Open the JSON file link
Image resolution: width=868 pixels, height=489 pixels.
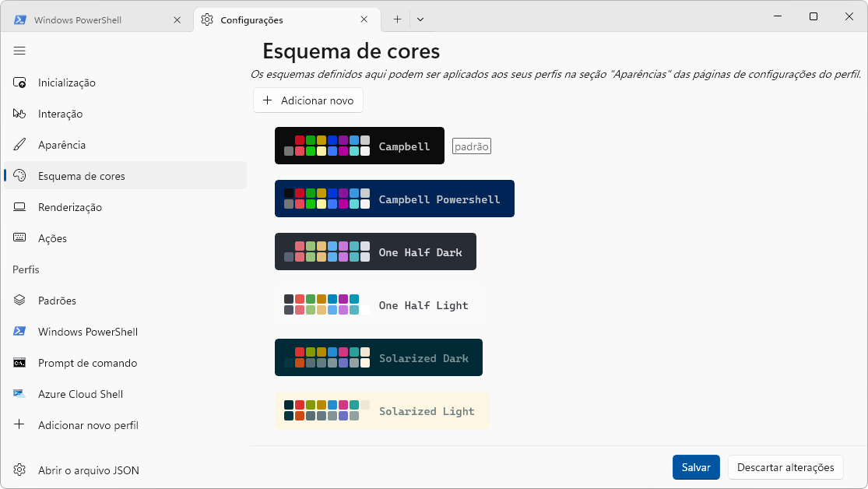click(x=88, y=470)
